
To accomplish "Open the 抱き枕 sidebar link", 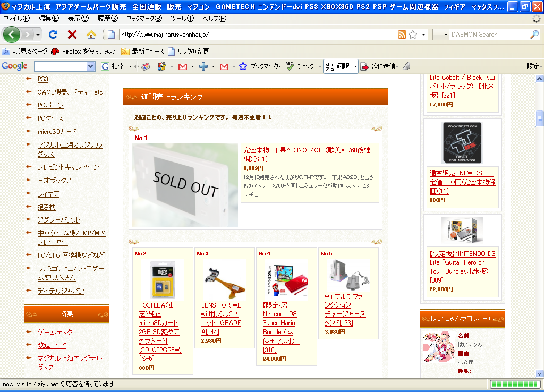I will (x=47, y=207).
